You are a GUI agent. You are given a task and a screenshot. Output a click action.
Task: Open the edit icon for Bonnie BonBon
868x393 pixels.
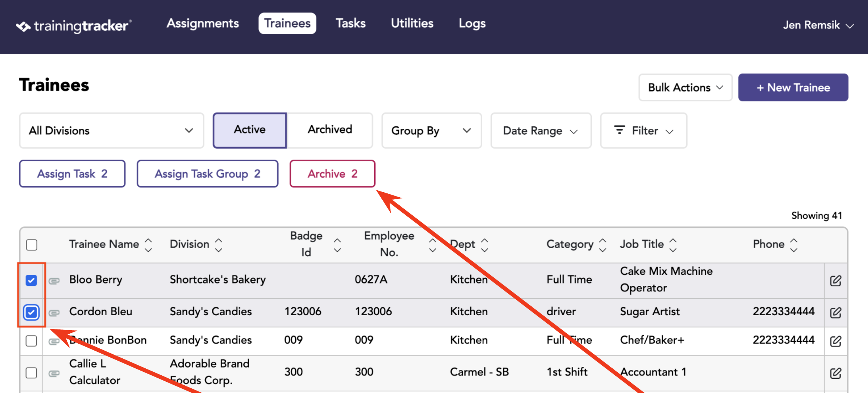[836, 341]
